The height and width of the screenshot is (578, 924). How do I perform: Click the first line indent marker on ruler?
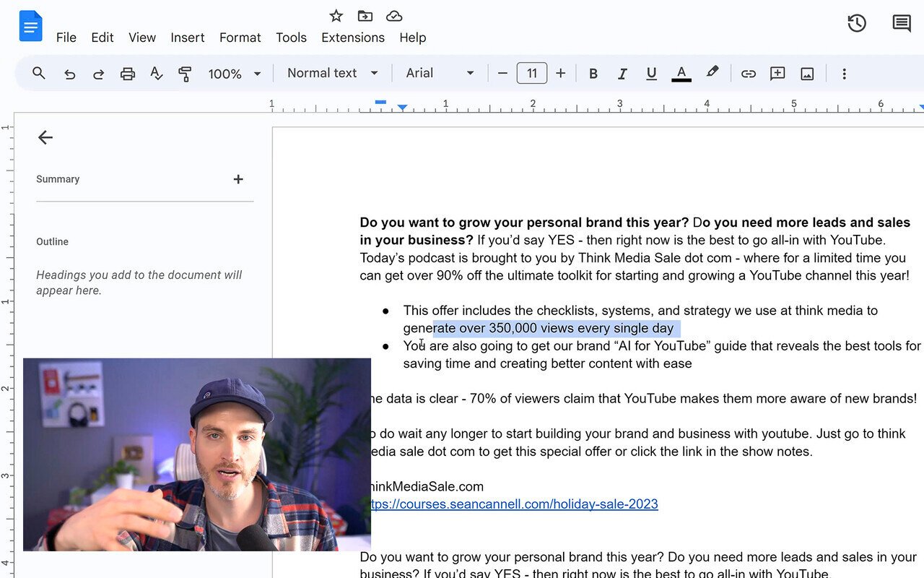[381, 103]
